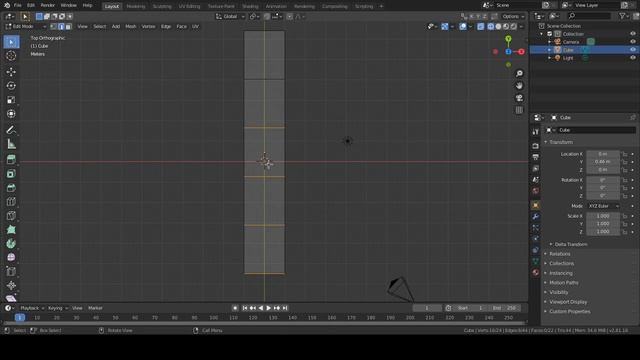Viewport: 640px width, 360px height.
Task: Select the Smooth vertices tool
Action: pyautogui.click(x=11, y=258)
